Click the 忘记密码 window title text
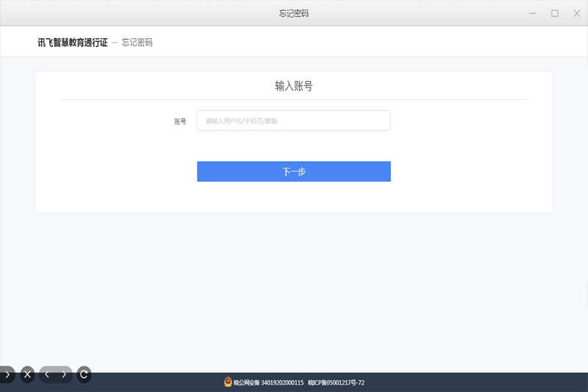The width and height of the screenshot is (588, 392). 294,13
